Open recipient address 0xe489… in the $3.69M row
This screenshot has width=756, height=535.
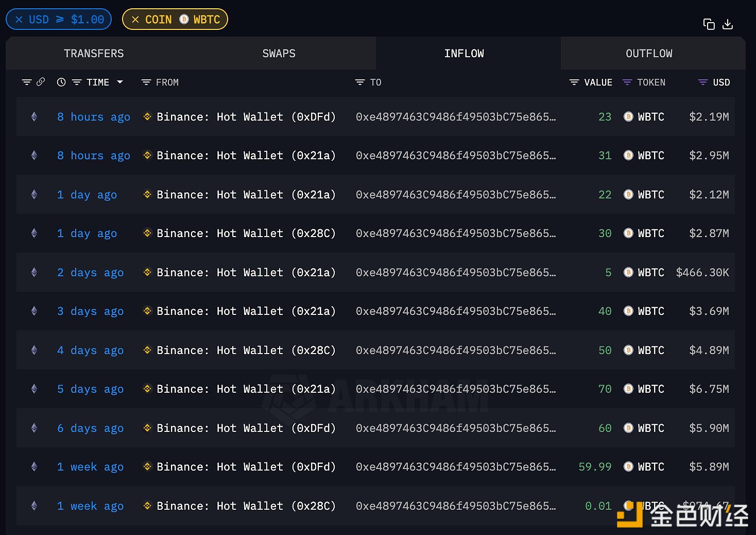[x=456, y=311]
